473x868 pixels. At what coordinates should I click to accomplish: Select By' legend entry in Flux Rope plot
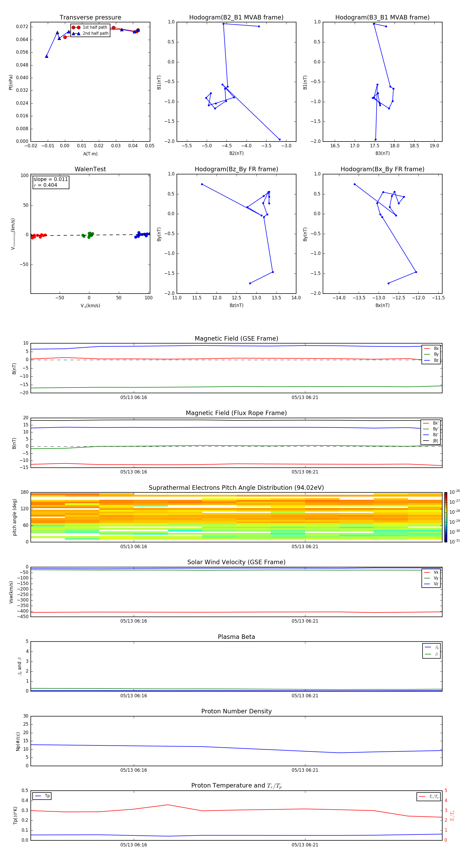(431, 429)
